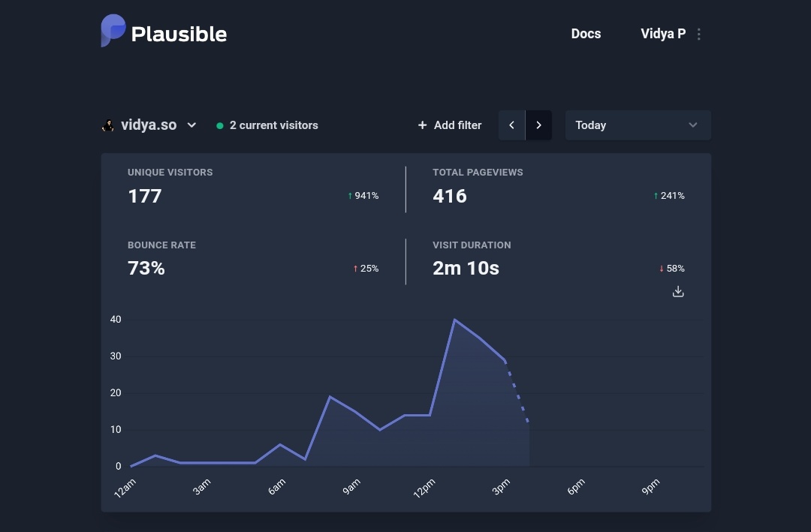Click the right arrow to view next period
Viewport: 811px width, 532px height.
click(x=538, y=125)
